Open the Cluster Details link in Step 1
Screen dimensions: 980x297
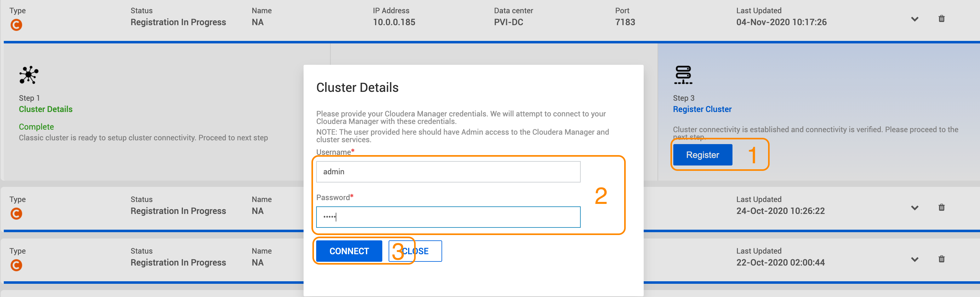point(45,109)
